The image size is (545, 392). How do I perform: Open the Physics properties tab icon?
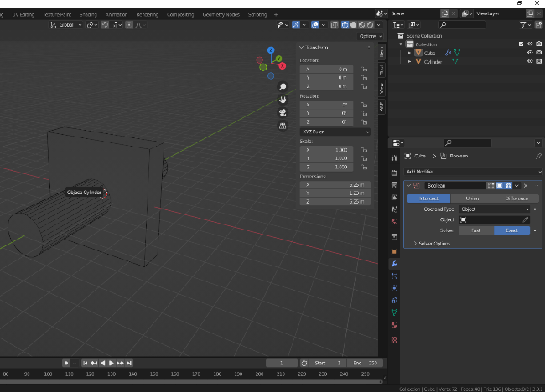point(394,288)
